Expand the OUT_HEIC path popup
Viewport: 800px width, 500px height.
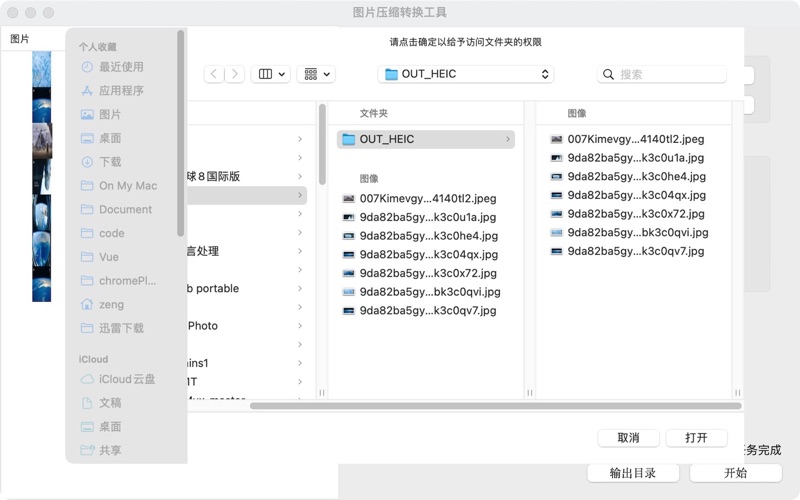tap(466, 74)
